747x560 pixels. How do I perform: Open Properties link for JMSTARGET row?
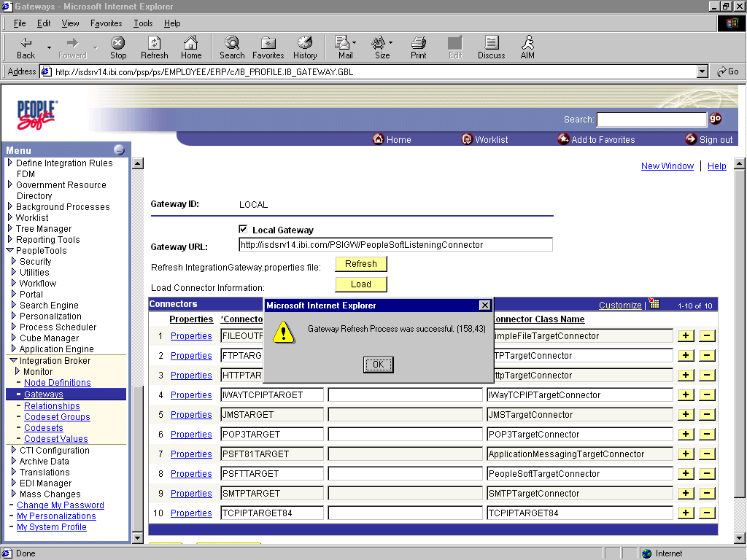click(191, 415)
